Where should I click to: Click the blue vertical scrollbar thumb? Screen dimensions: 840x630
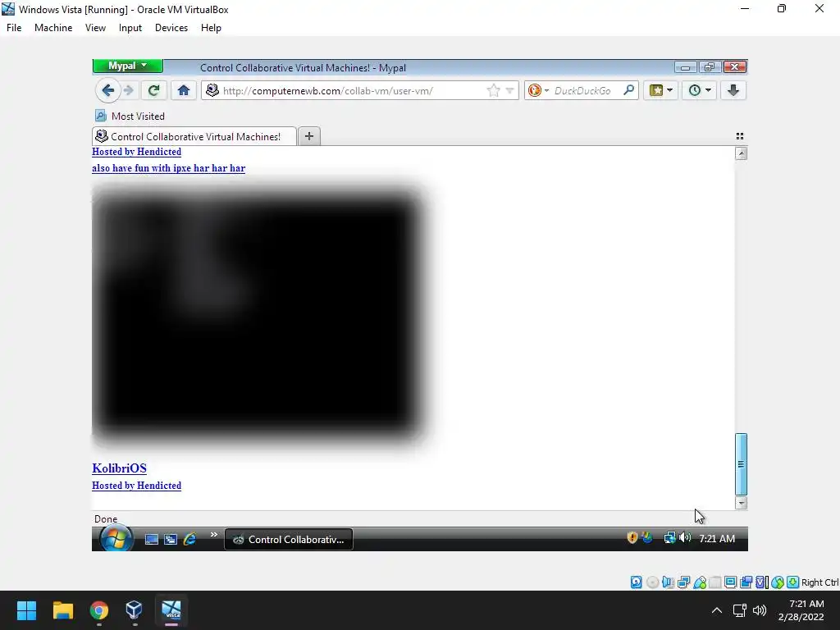click(741, 464)
